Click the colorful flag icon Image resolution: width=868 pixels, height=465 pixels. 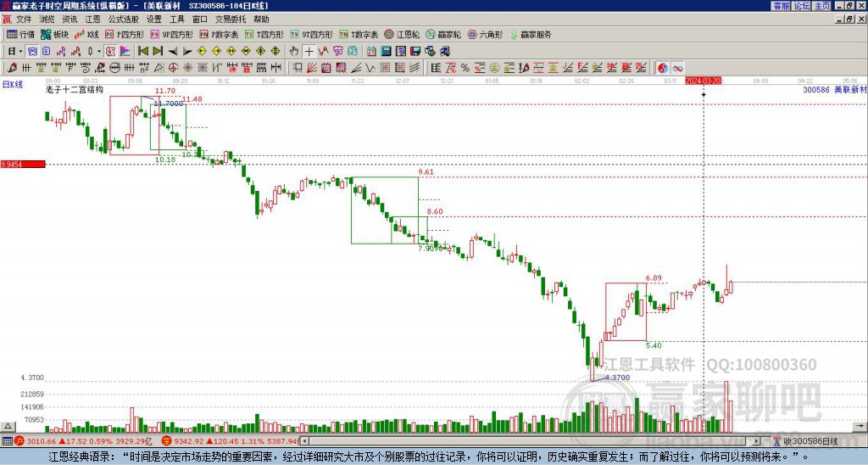[125, 52]
